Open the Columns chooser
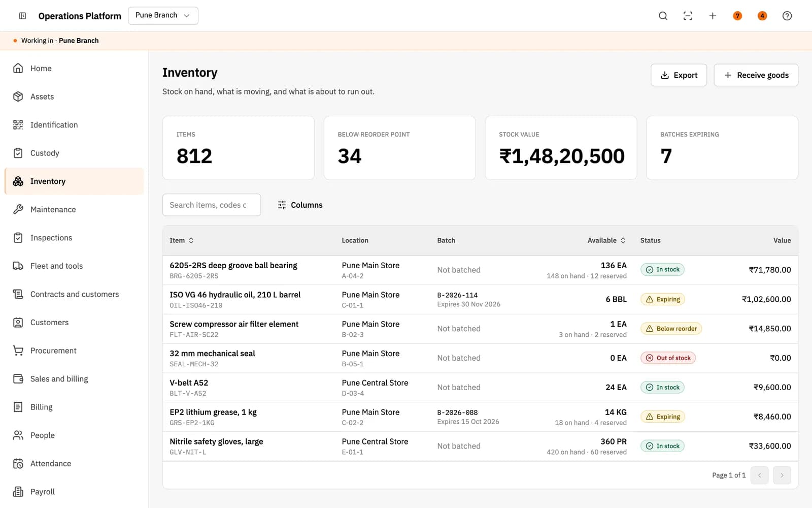The height and width of the screenshot is (508, 812). tap(300, 205)
